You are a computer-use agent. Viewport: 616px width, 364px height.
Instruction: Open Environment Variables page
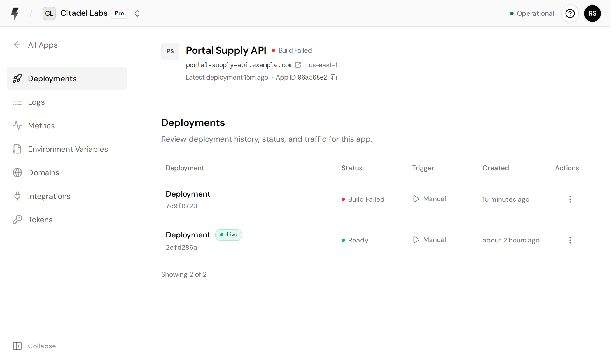67,149
